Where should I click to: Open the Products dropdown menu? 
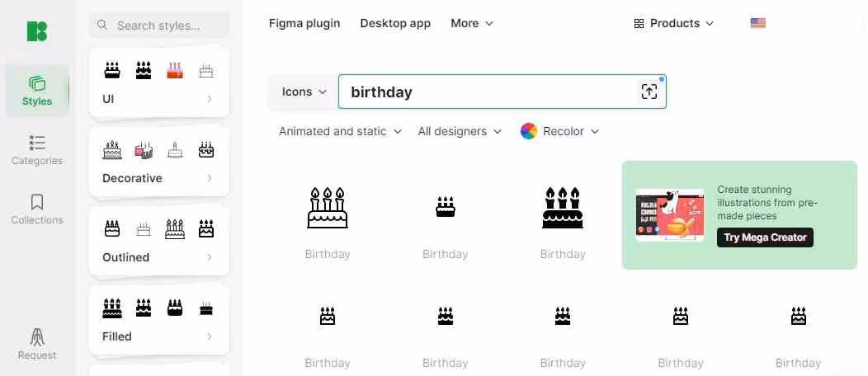[x=673, y=23]
